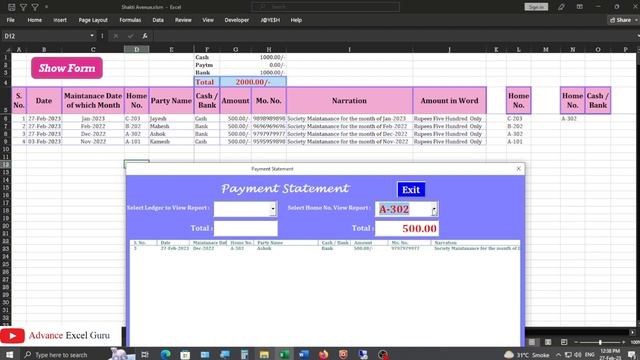Click weather 31°C Smoke widget

tap(527, 355)
